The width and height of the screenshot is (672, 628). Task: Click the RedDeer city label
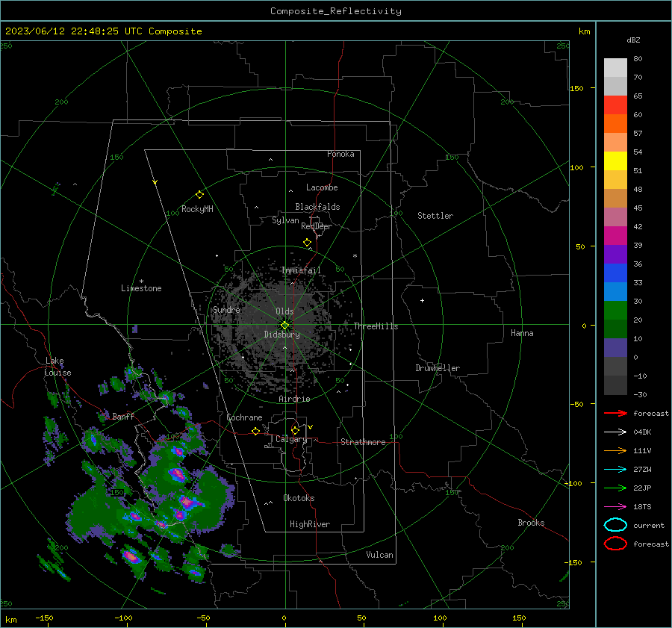(317, 226)
